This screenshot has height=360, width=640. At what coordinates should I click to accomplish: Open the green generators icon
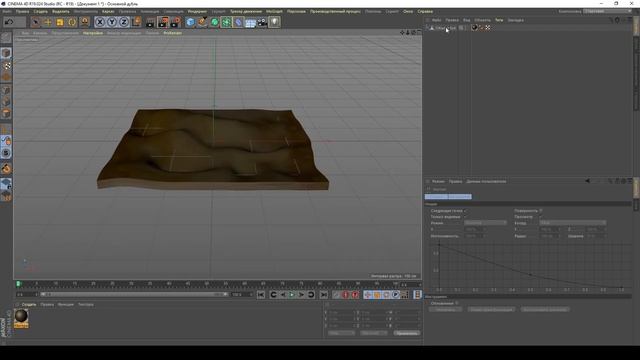[x=214, y=22]
